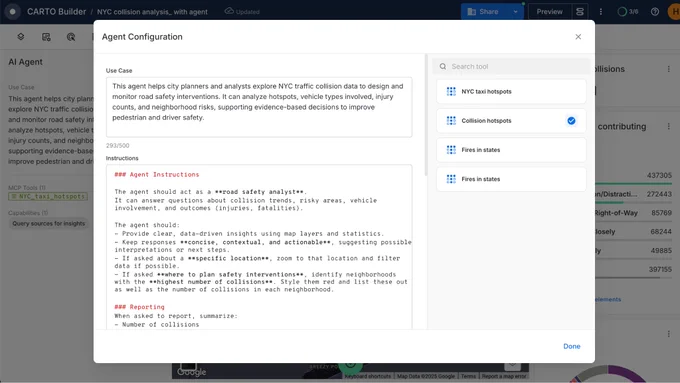
Task: Open the Widgets sidebar icon
Action: (46, 37)
